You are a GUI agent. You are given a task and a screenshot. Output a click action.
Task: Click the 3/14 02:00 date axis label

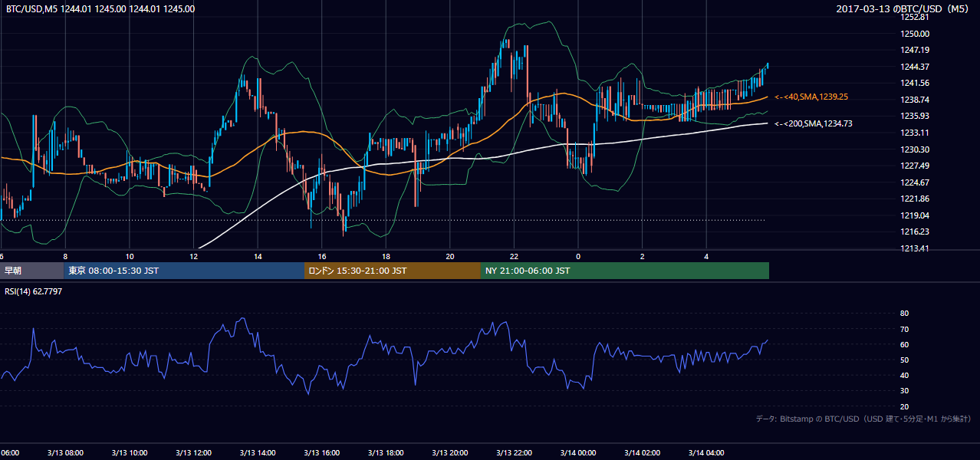coord(643,452)
